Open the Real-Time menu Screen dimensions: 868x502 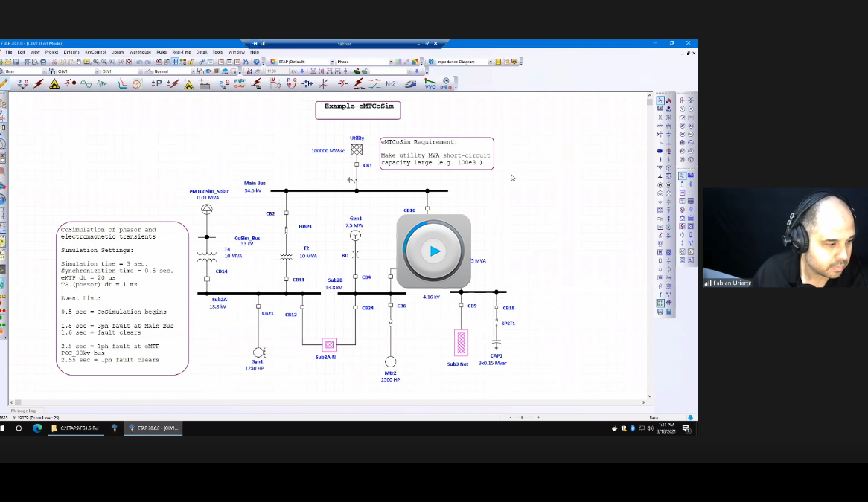[182, 52]
